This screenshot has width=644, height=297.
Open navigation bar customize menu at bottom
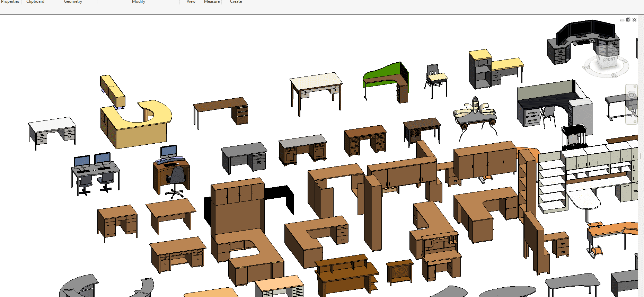click(x=635, y=122)
